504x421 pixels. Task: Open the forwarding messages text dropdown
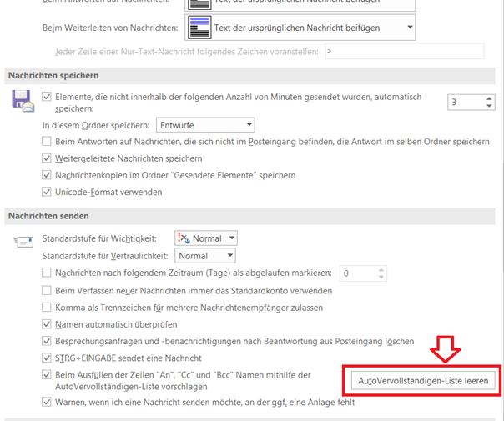tap(409, 28)
